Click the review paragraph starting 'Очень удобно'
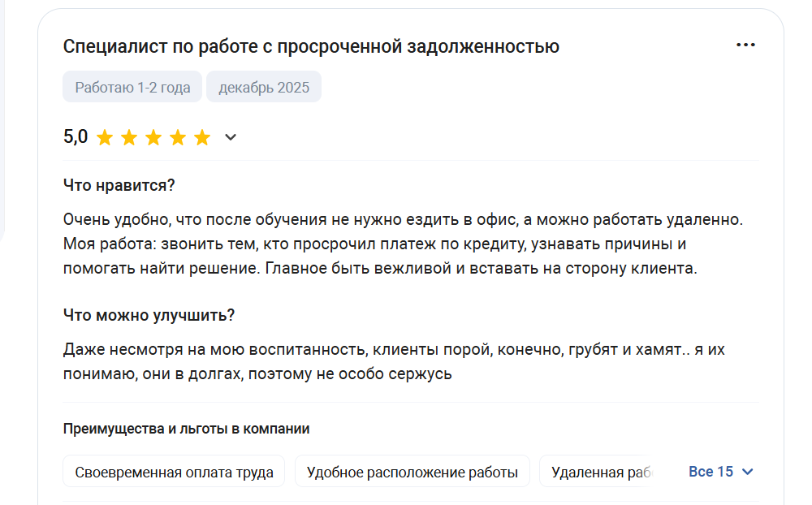The width and height of the screenshot is (812, 505). (403, 244)
